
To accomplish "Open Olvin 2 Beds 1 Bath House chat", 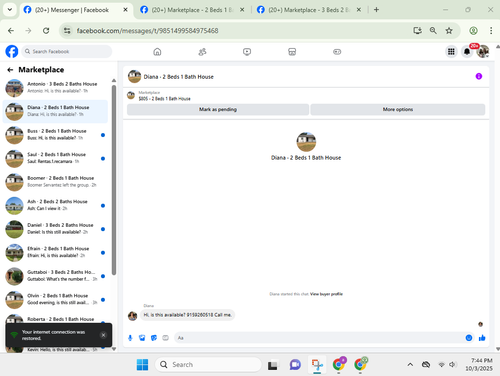I will [x=55, y=299].
